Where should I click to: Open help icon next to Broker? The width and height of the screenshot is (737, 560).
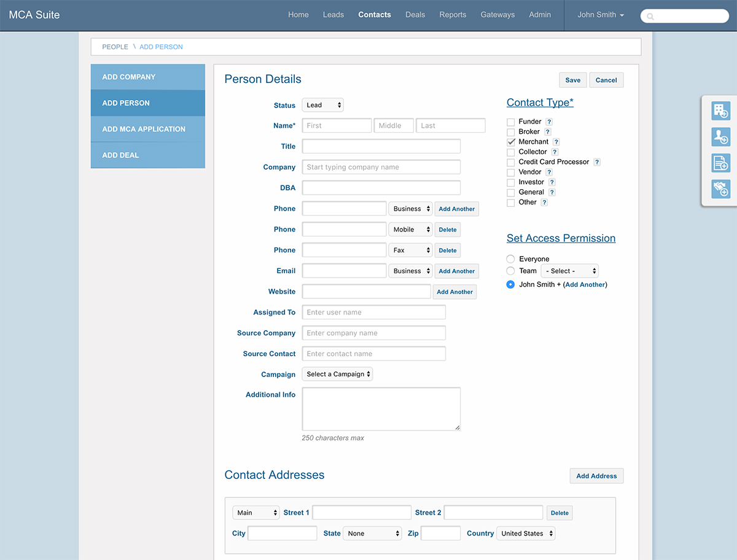click(547, 132)
